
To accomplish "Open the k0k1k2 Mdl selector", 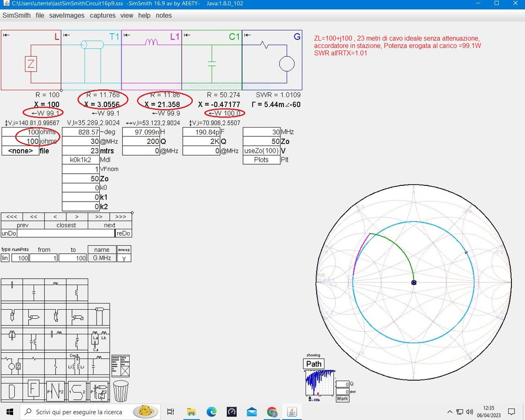I will coord(81,160).
